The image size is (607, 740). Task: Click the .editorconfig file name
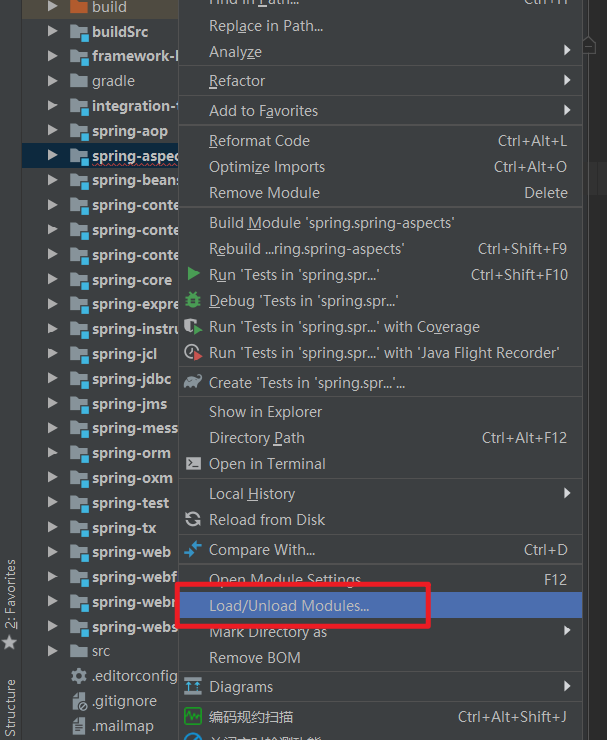(x=135, y=676)
